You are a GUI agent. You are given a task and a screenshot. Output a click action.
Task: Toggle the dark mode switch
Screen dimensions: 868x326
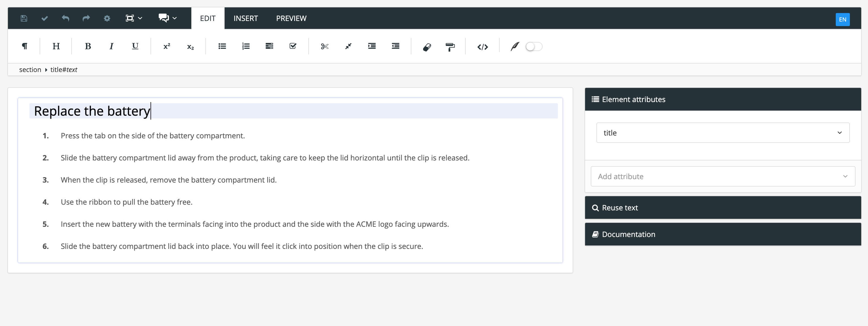pos(534,46)
